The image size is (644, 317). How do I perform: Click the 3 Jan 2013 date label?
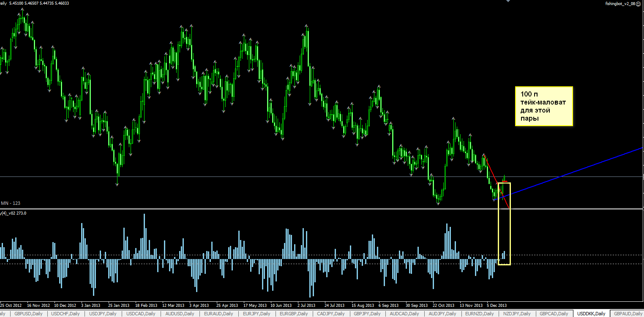[91, 305]
